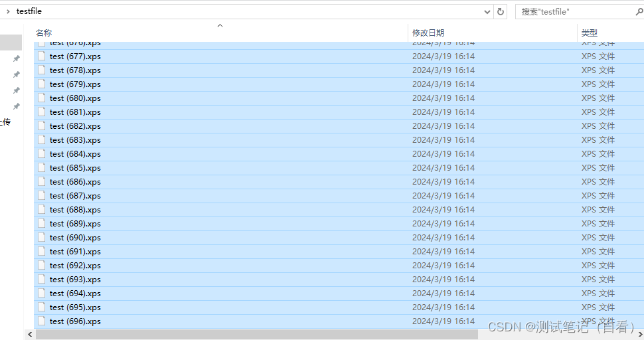Click the file icon of test (691).xps
Image resolution: width=644 pixels, height=340 pixels.
(41, 251)
